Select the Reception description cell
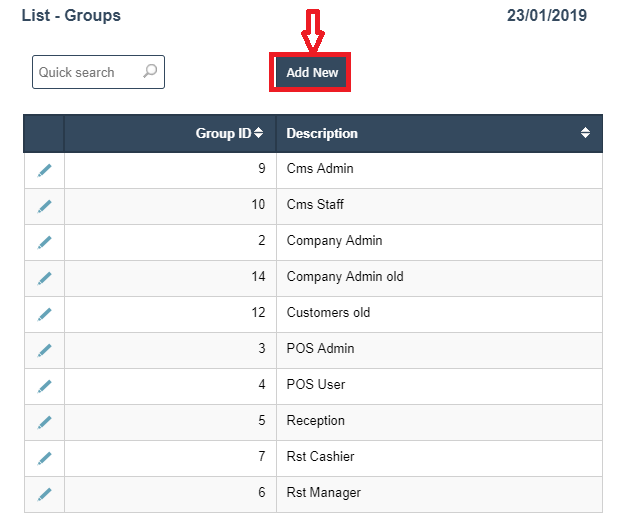Image resolution: width=629 pixels, height=528 pixels. (316, 421)
